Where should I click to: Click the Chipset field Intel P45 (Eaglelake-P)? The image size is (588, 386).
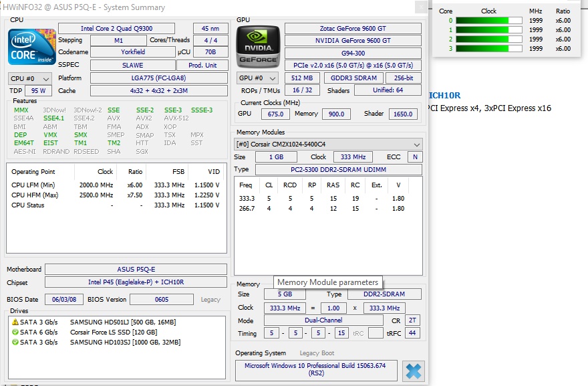[136, 282]
